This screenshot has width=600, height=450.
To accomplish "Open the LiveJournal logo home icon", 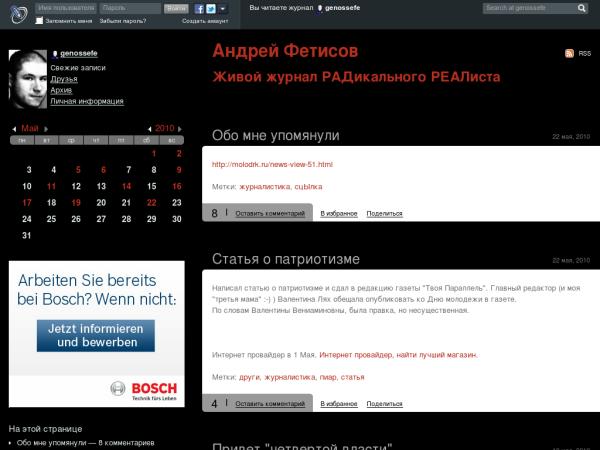I will click(x=18, y=15).
